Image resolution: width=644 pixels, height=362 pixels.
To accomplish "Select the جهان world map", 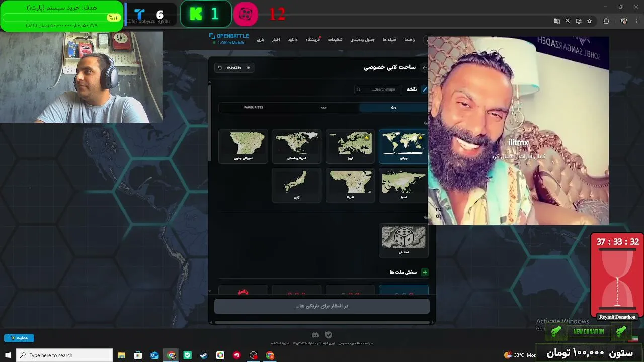I will (x=404, y=146).
